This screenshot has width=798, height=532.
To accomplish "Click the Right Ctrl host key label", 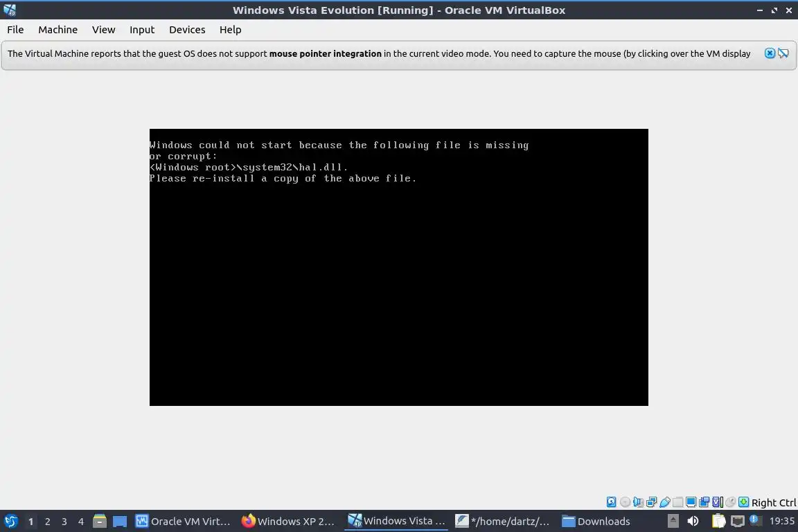I will [x=774, y=502].
